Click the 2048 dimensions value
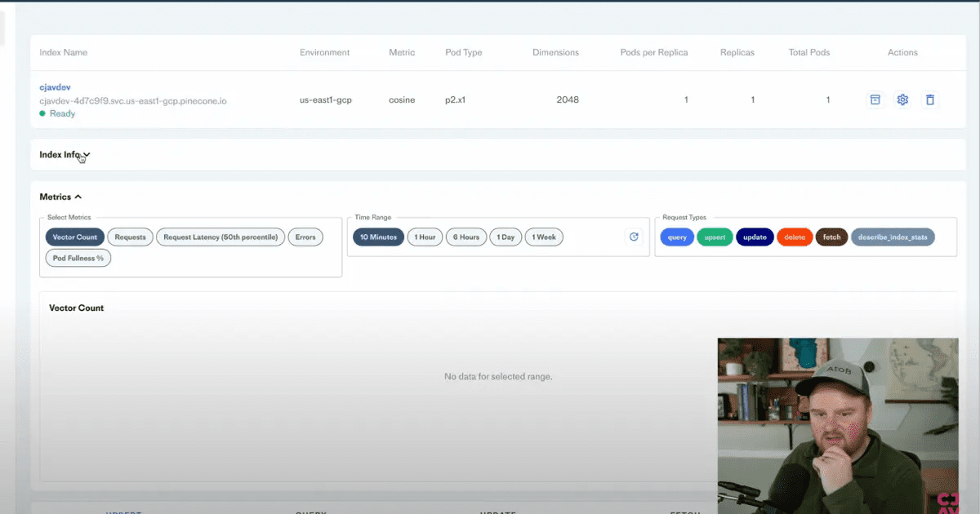Image resolution: width=980 pixels, height=514 pixels. [x=568, y=100]
